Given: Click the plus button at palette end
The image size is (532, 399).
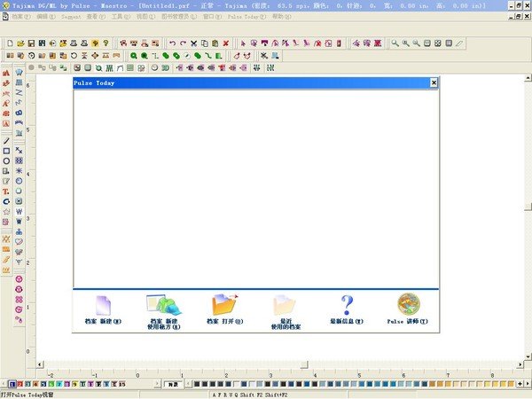Looking at the screenshot, I should click(520, 384).
